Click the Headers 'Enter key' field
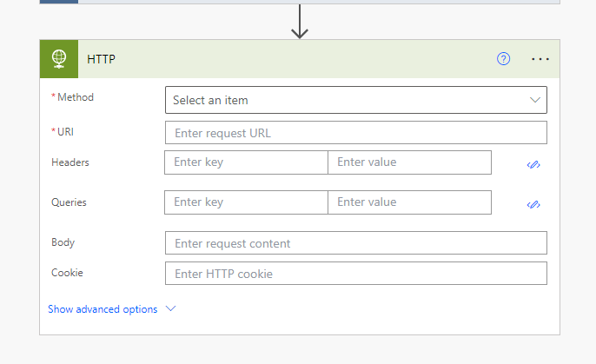Viewport: 596px width, 364px height. click(x=246, y=162)
